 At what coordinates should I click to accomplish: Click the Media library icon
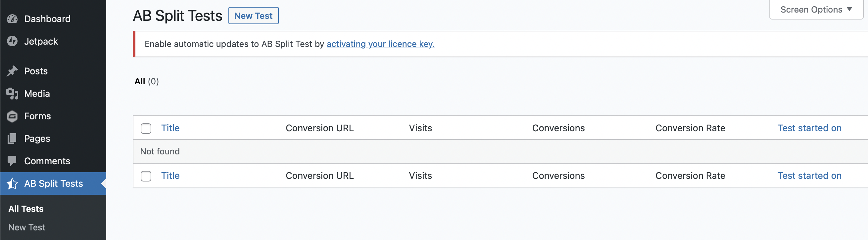12,94
